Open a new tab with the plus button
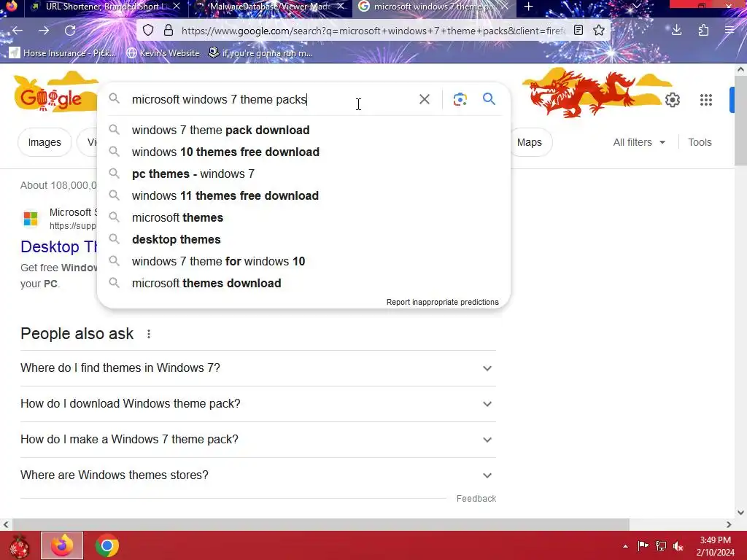Image resolution: width=747 pixels, height=560 pixels. coord(528,7)
